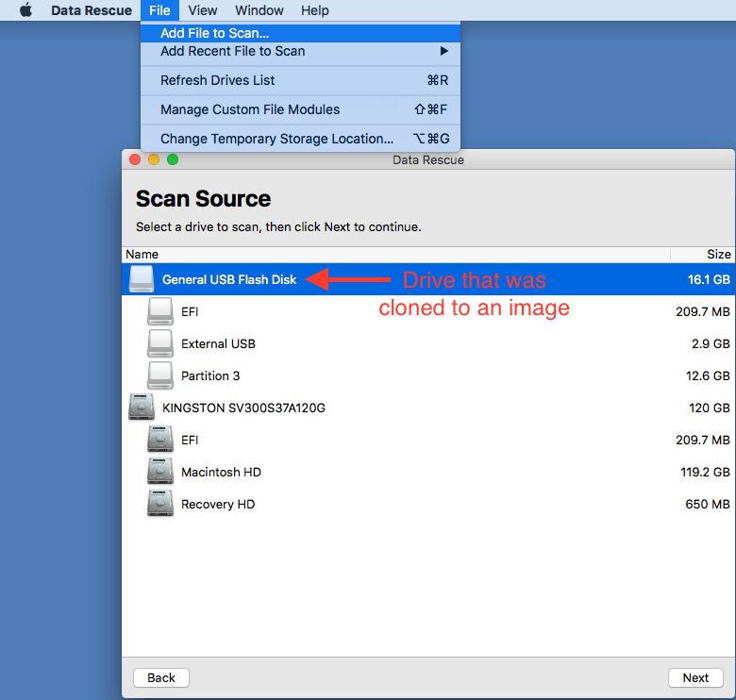736x700 pixels.
Task: Click the 2.9 GB size value
Action: coord(711,343)
